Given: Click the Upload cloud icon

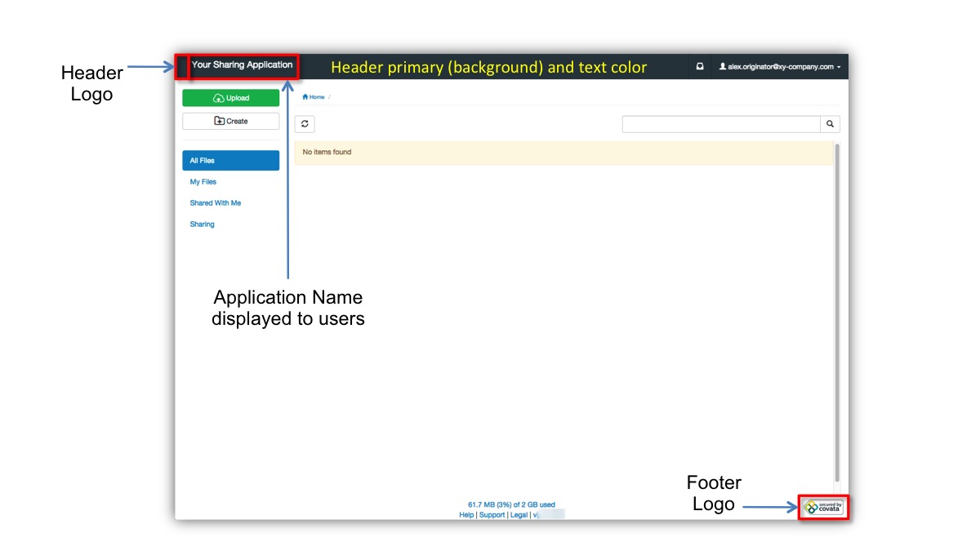Looking at the screenshot, I should [x=217, y=97].
